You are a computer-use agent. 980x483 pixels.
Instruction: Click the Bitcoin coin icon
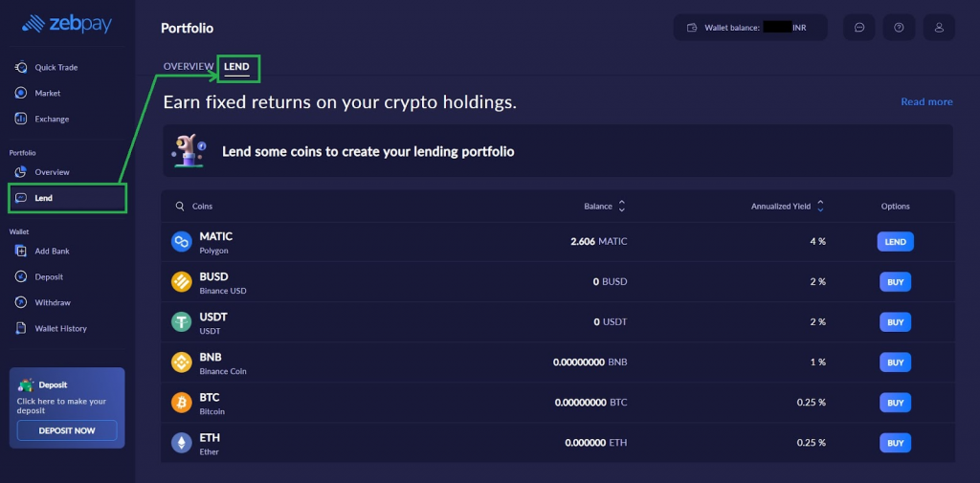181,403
